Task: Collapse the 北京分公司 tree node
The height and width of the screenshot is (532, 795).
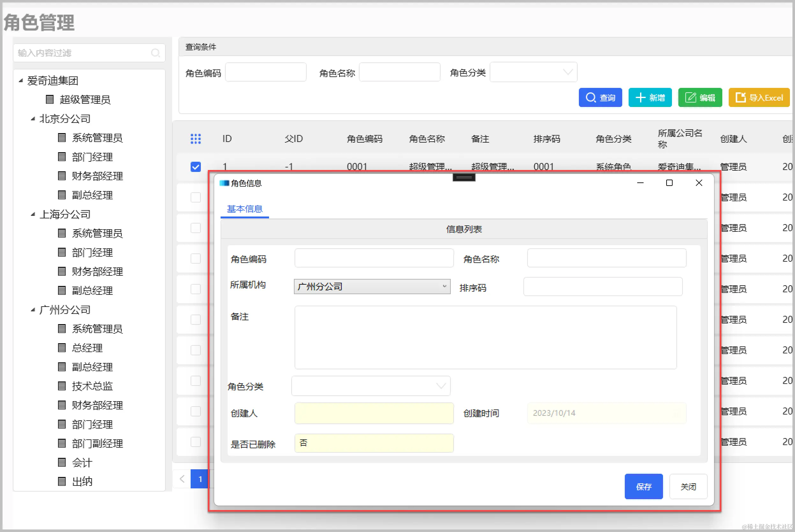Action: pyautogui.click(x=33, y=119)
